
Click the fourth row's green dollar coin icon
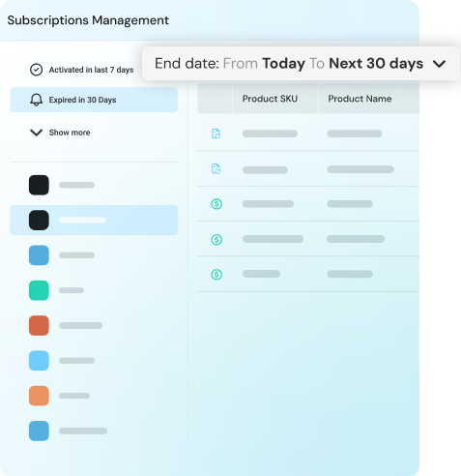[216, 239]
